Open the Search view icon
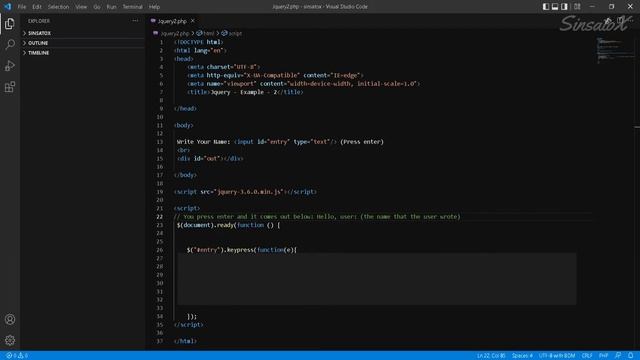Image resolution: width=640 pixels, height=360 pixels. pyautogui.click(x=10, y=44)
